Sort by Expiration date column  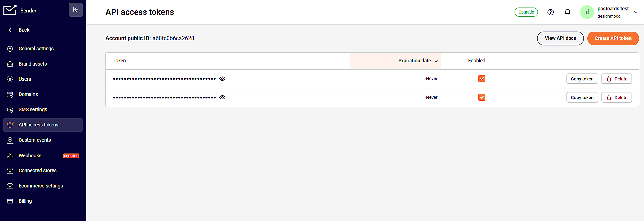click(418, 61)
